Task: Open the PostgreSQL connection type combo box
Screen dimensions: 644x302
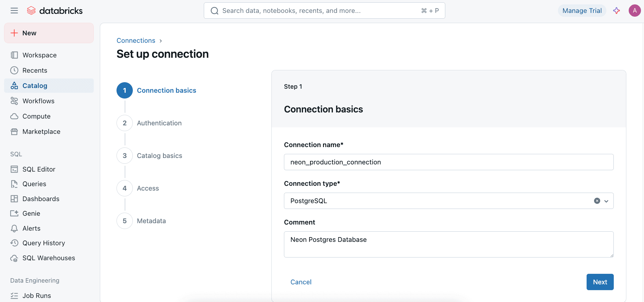Action: [449, 201]
